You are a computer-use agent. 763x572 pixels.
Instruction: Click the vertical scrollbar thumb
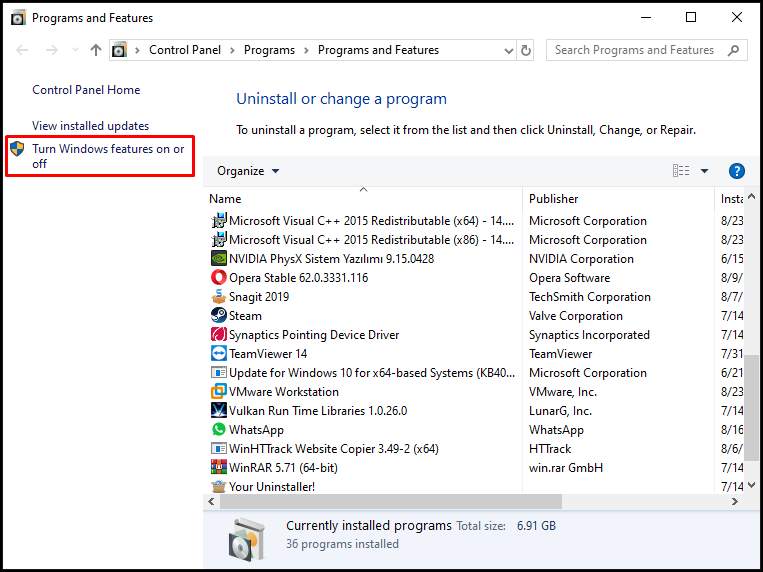[x=751, y=407]
